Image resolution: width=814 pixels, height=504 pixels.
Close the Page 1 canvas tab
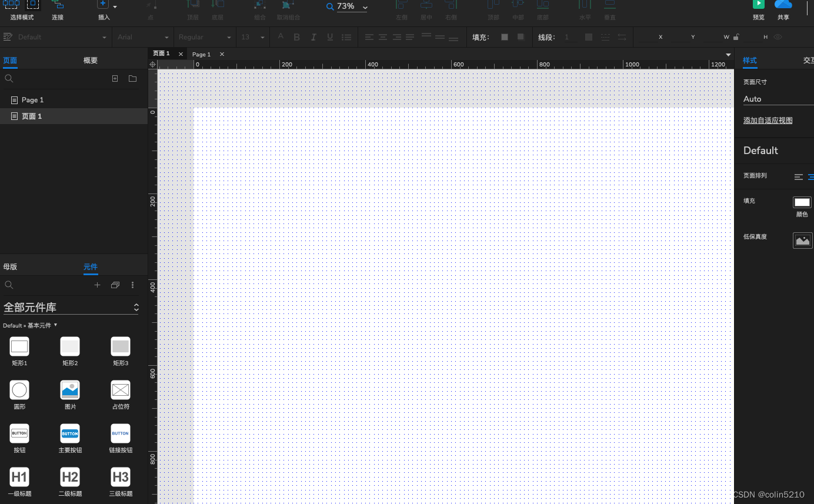tap(222, 54)
